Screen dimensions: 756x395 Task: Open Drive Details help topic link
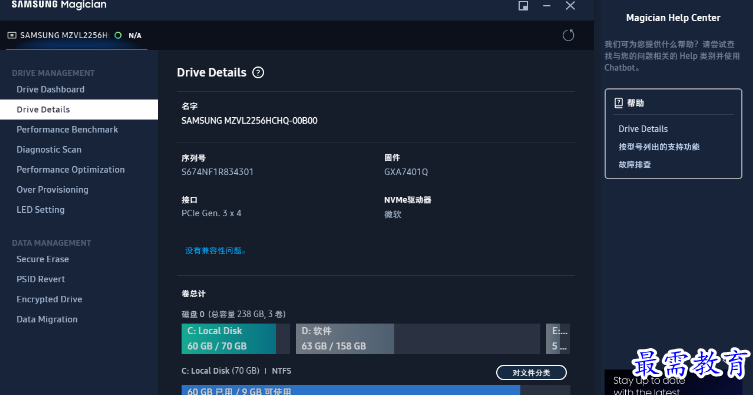[643, 129]
